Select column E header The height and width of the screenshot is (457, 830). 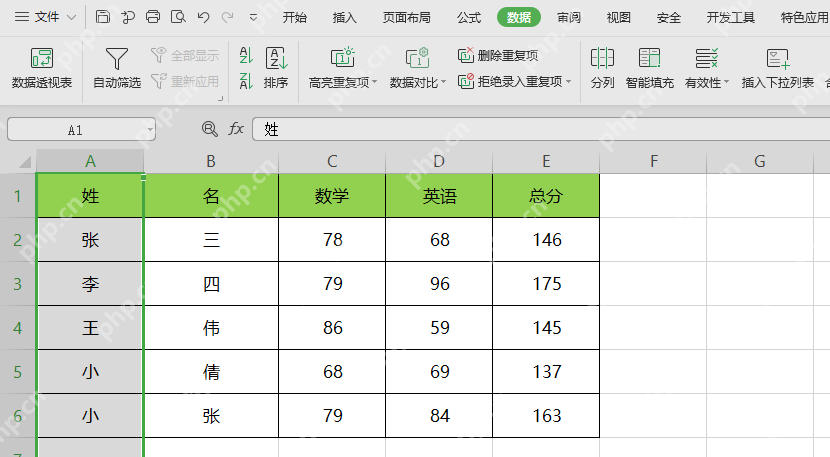point(546,161)
